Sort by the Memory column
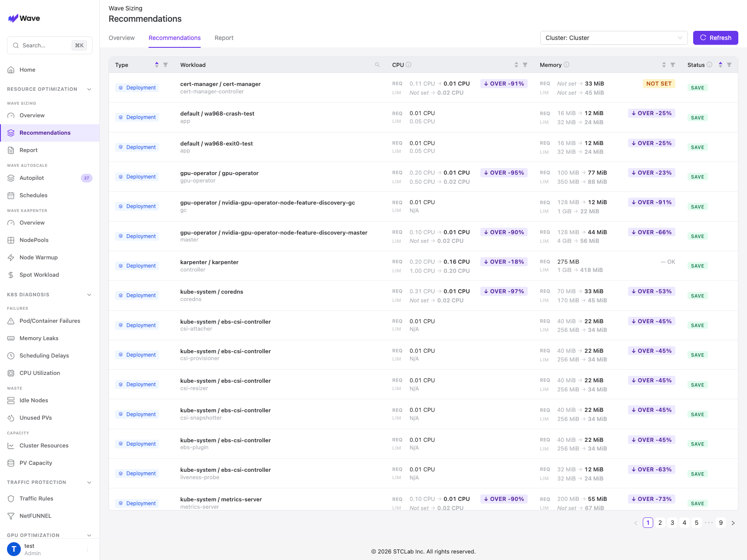This screenshot has width=747, height=560. click(x=664, y=65)
